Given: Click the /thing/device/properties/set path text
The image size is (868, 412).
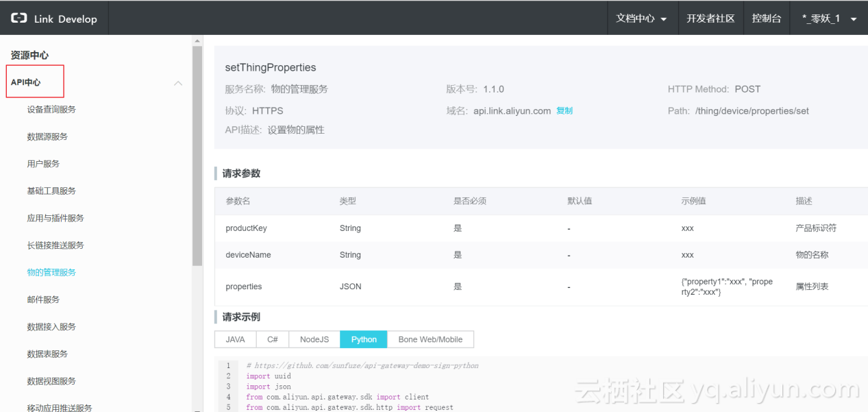Looking at the screenshot, I should coord(752,110).
